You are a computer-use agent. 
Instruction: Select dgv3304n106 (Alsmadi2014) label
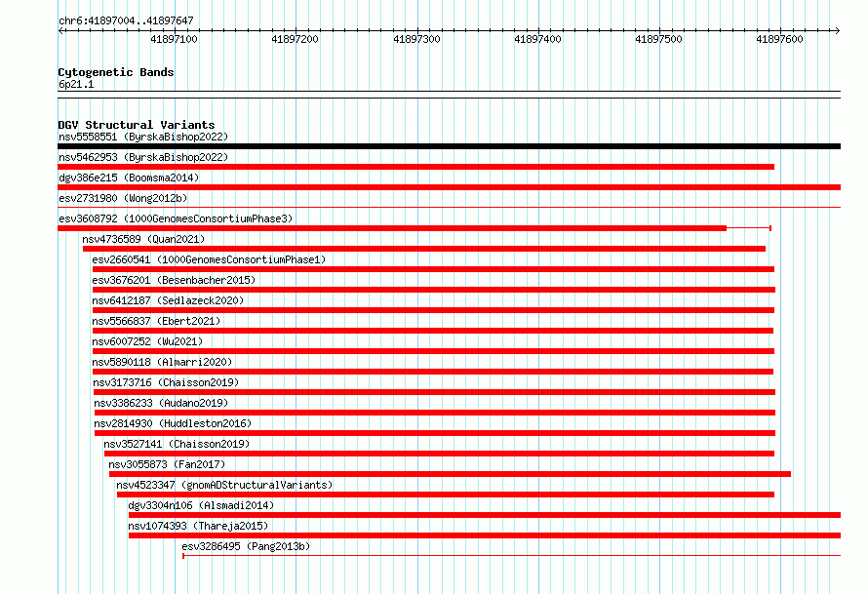coord(201,505)
